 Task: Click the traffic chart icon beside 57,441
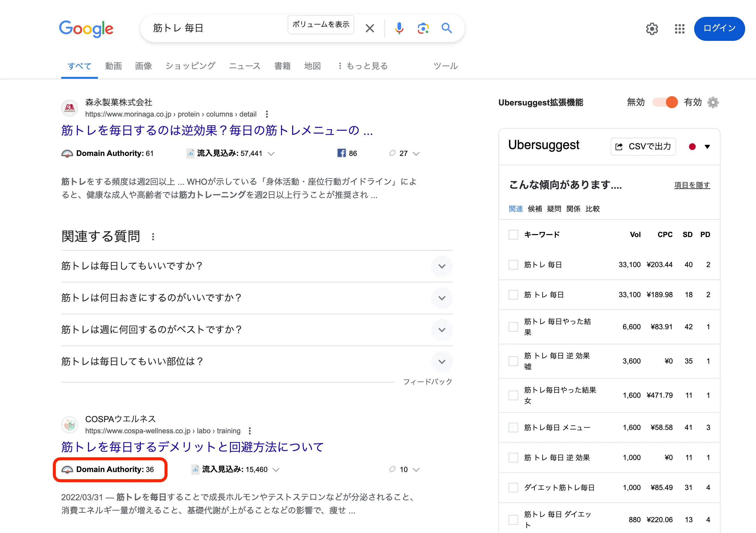pyautogui.click(x=190, y=153)
